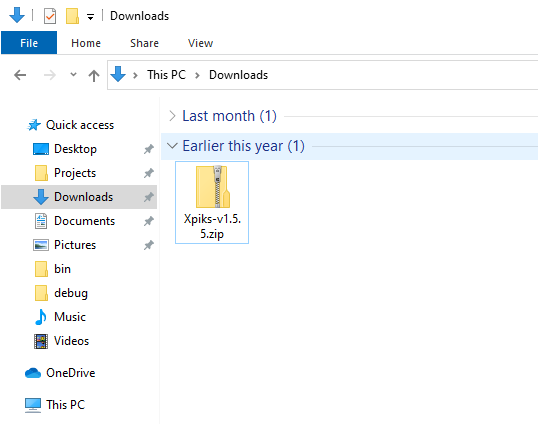
Task: Click the debug folder icon
Action: tap(41, 293)
